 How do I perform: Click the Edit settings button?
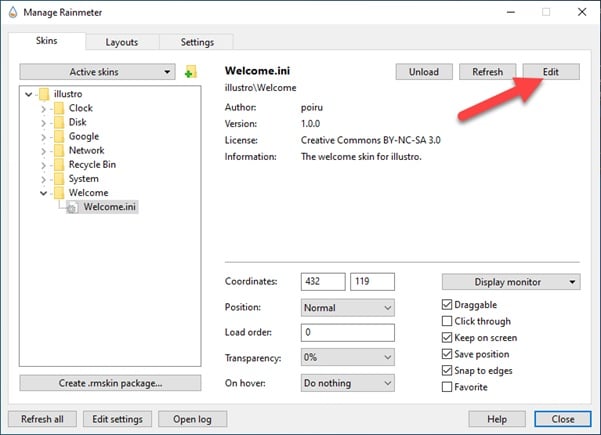(x=117, y=419)
